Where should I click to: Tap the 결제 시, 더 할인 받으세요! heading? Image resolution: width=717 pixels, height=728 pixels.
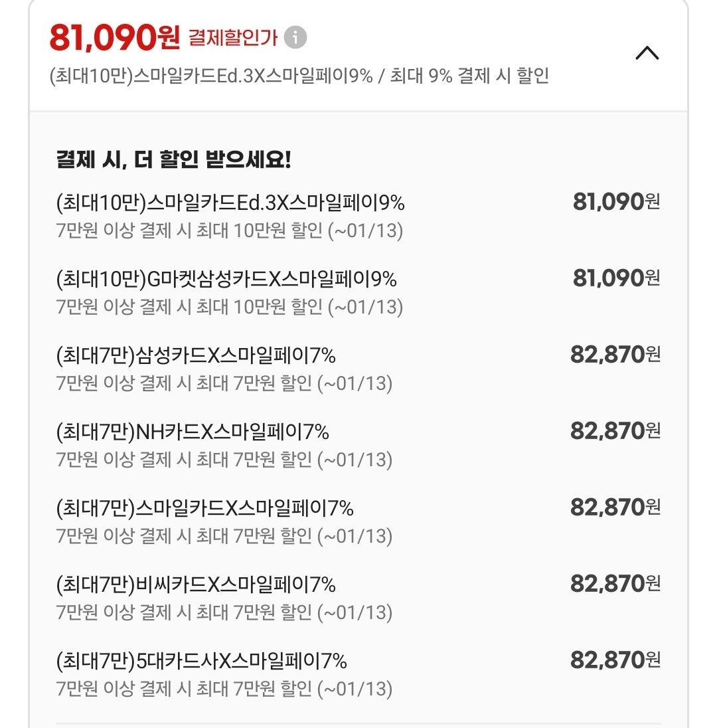point(174,160)
